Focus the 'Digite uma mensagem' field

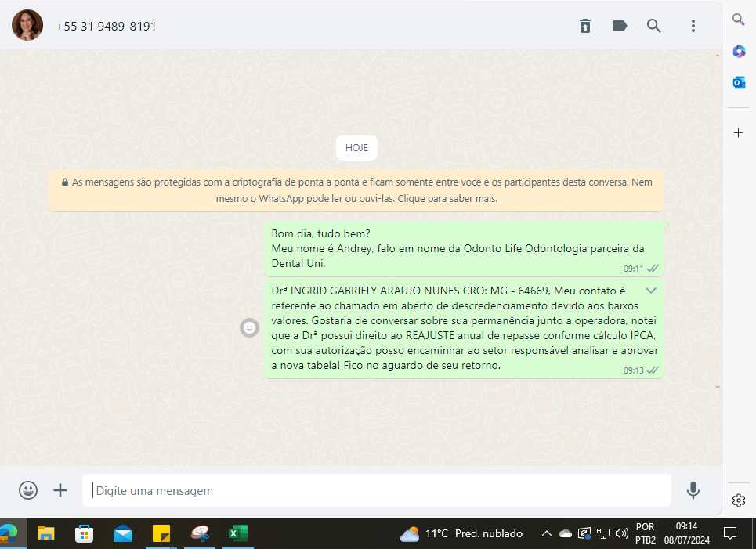377,490
